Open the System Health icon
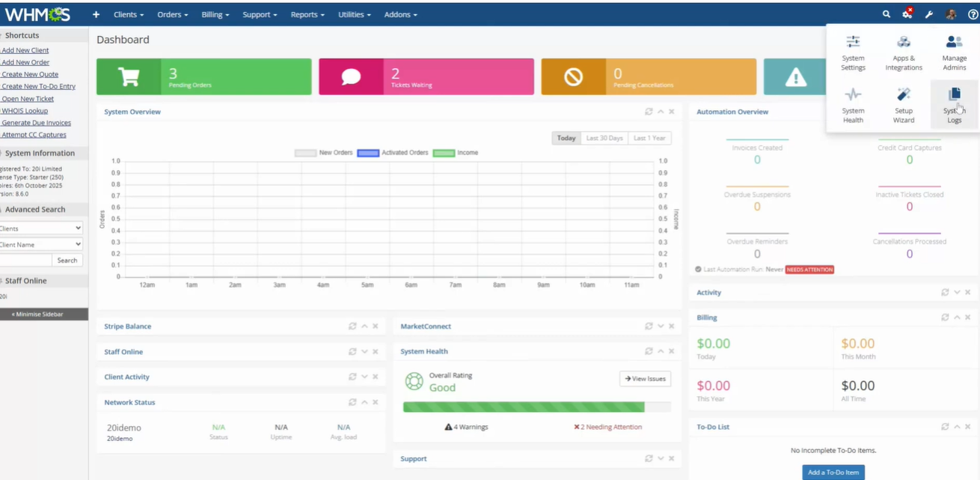This screenshot has height=480, width=980. coord(853,104)
